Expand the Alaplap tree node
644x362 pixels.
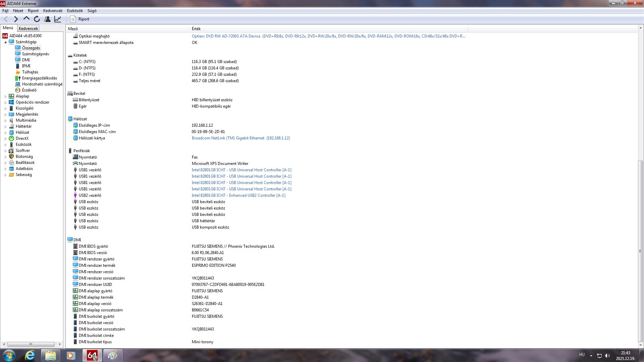[5, 97]
